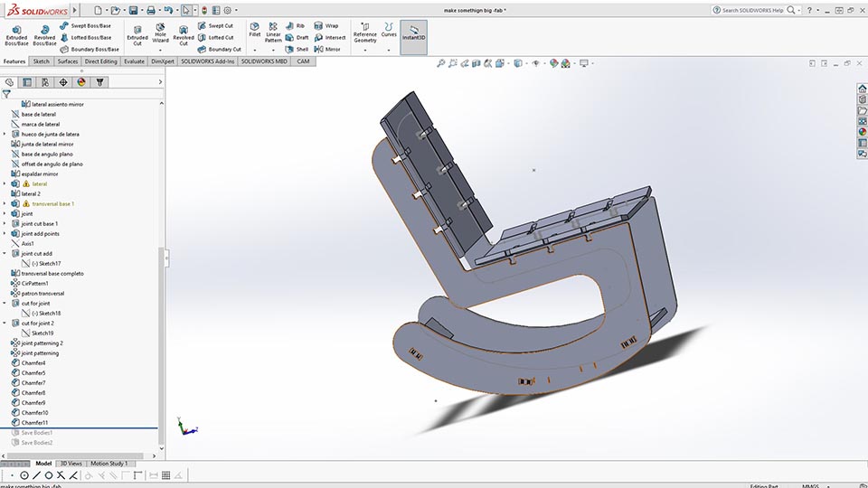
Task: Select the Rib tool
Action: coord(295,25)
